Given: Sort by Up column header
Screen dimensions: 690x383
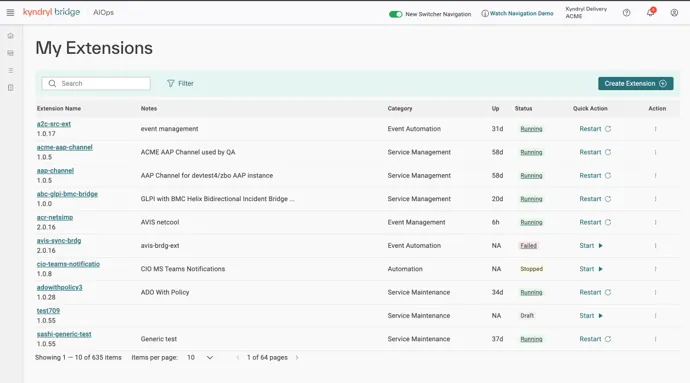Looking at the screenshot, I should (495, 108).
